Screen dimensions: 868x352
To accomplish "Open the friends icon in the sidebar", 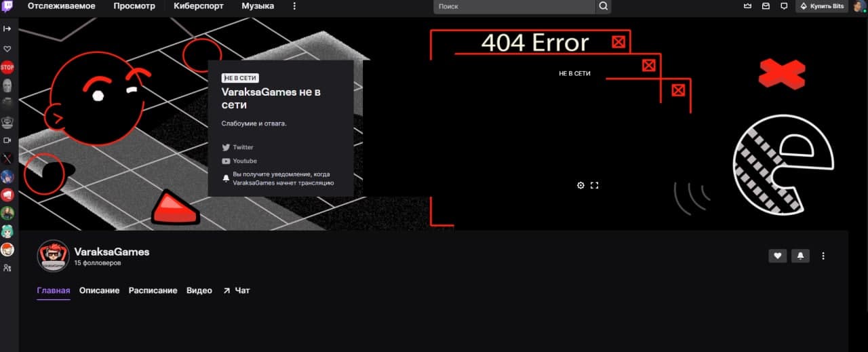I will click(7, 268).
